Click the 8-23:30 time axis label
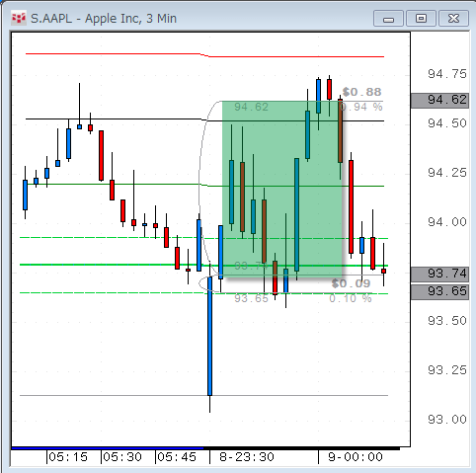The height and width of the screenshot is (473, 476). 247,457
